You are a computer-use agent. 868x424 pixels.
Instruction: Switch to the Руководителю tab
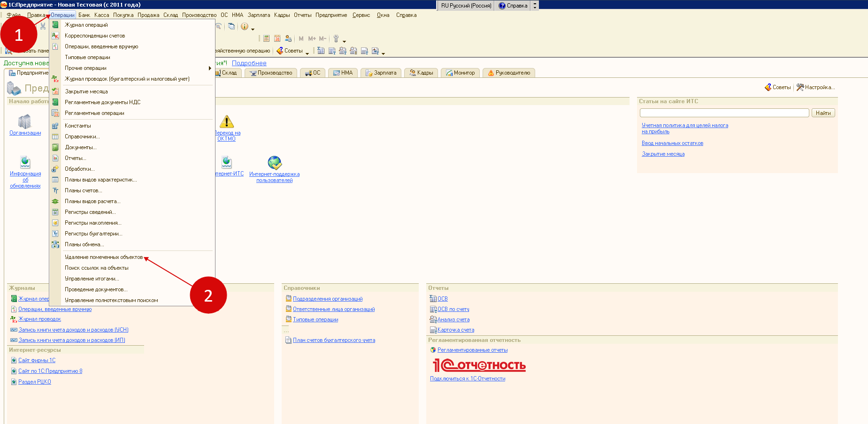click(x=509, y=73)
